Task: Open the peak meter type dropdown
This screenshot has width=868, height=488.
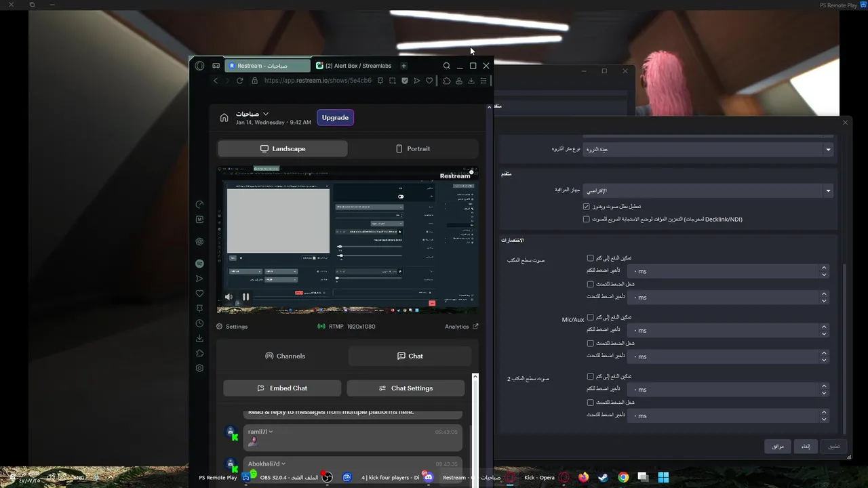Action: click(708, 149)
